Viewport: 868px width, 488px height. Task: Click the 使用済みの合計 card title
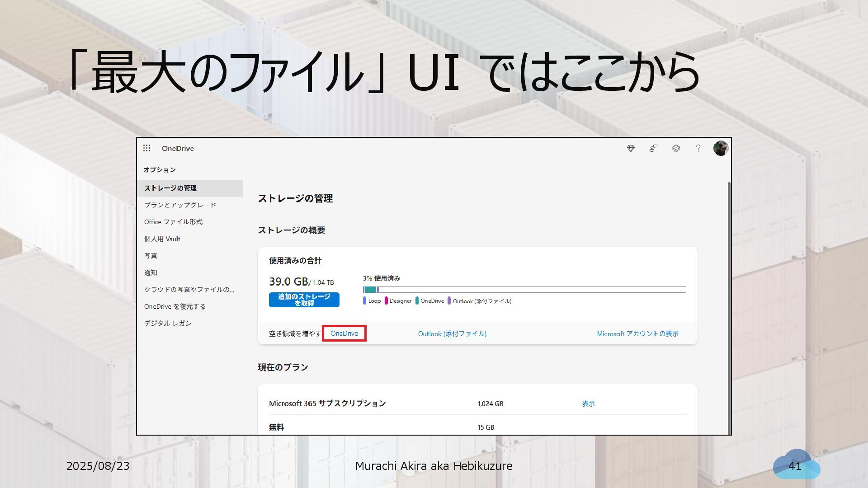[295, 261]
